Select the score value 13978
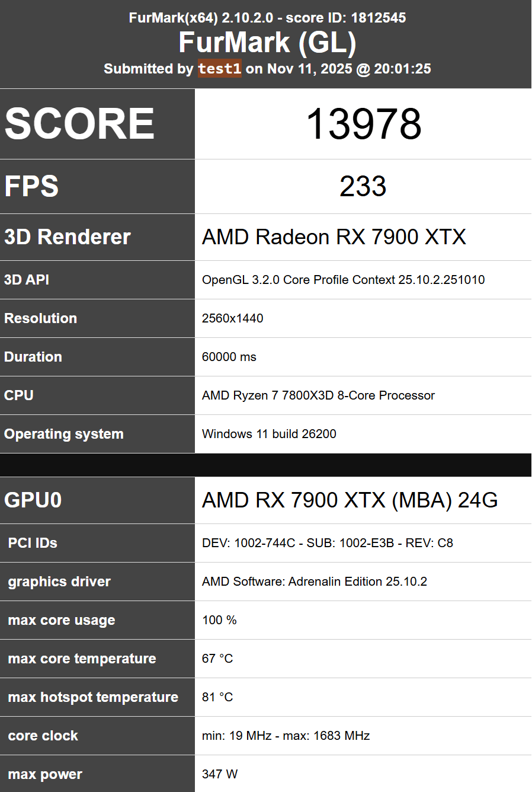 point(363,124)
